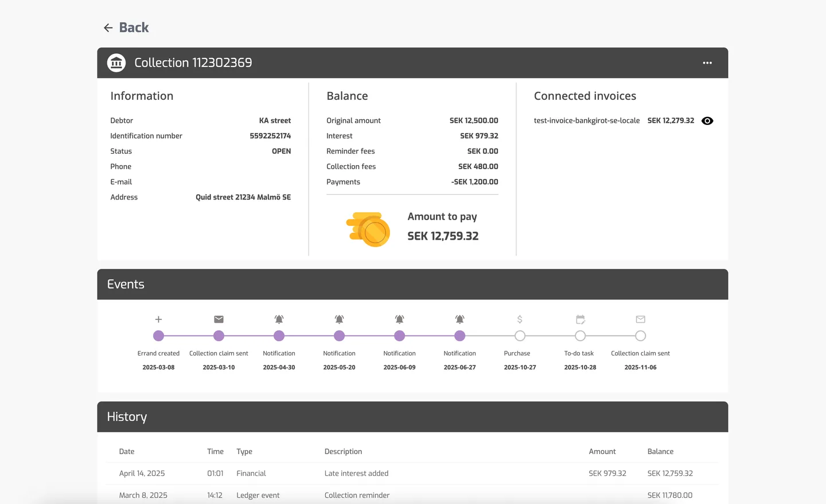The height and width of the screenshot is (504, 826).
Task: Click the plus icon above Errand created
Action: (x=159, y=319)
